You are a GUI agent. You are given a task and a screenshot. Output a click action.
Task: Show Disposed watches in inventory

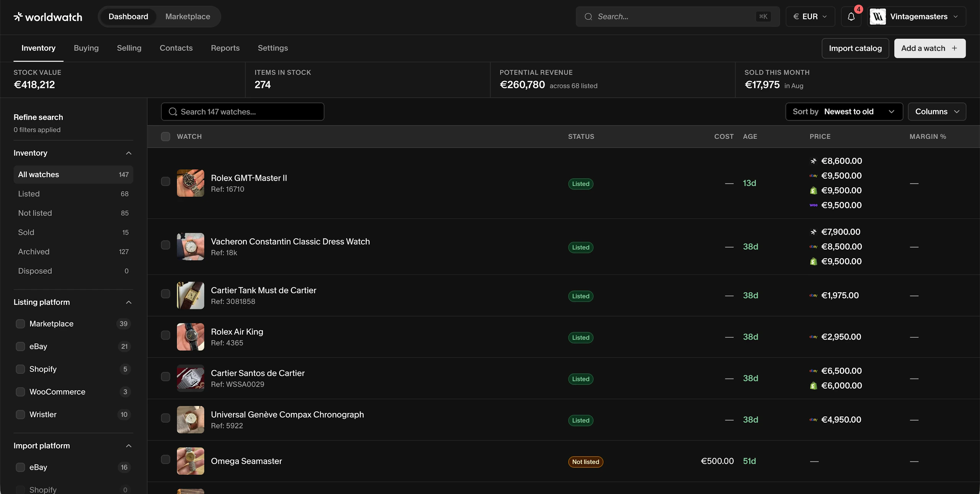pyautogui.click(x=73, y=271)
